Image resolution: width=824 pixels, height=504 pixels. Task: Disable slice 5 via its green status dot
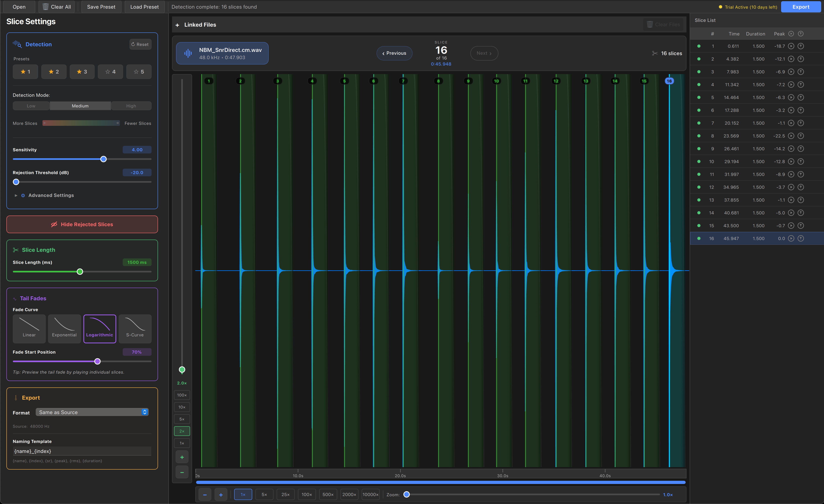click(x=699, y=97)
